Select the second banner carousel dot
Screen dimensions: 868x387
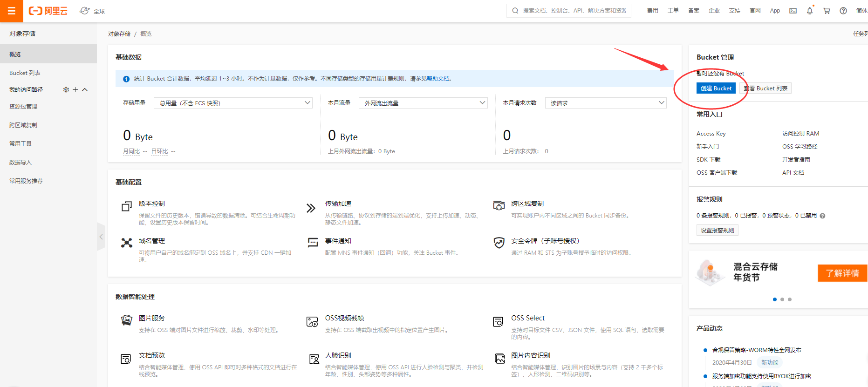782,299
